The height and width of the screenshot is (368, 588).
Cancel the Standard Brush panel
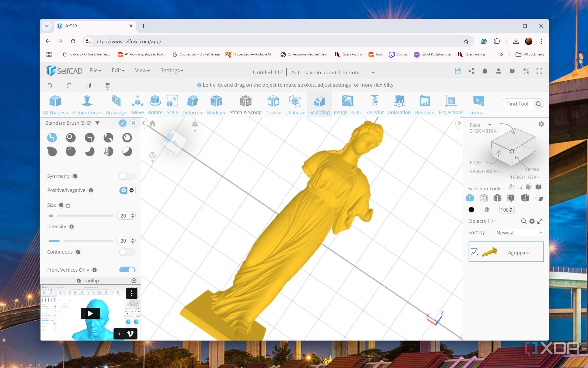click(133, 123)
